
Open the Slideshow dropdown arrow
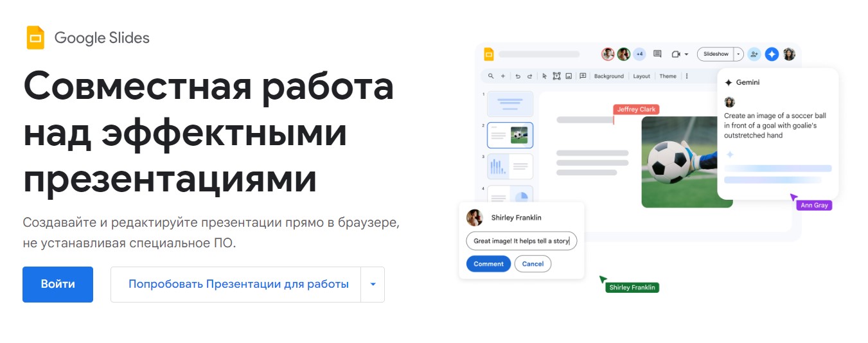pos(739,55)
